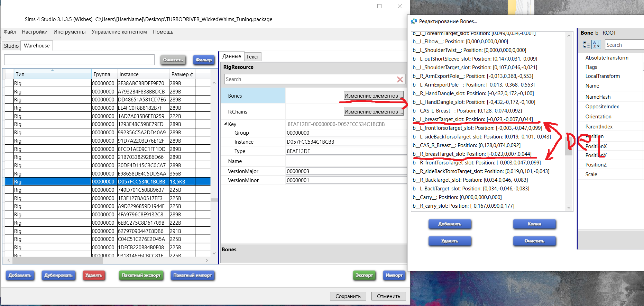Screen dimensions: 644x306
Task: Click Копия in the Bones editor
Action: click(x=534, y=224)
